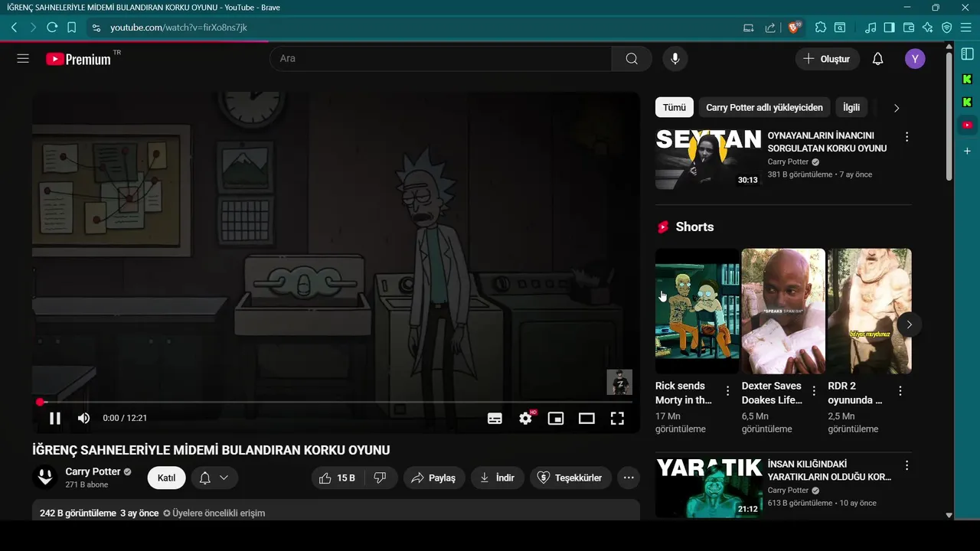Open Rick sends Morty short
Image resolution: width=980 pixels, height=551 pixels.
click(x=697, y=311)
